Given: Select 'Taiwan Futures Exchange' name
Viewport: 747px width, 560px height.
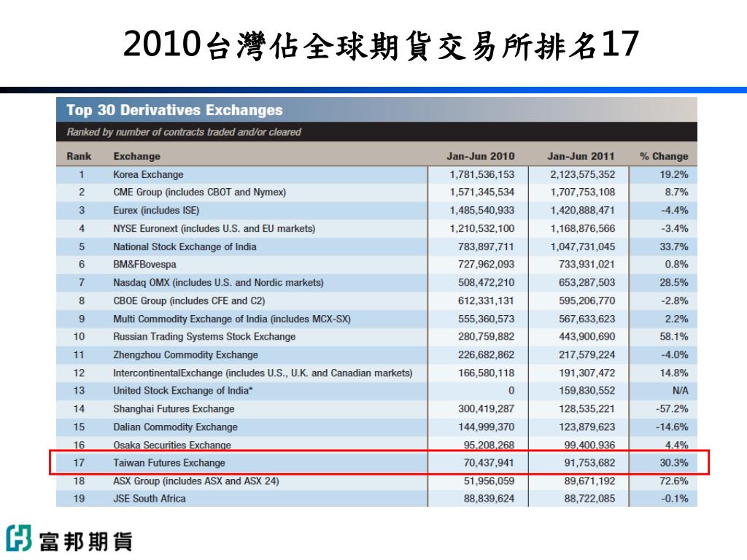Looking at the screenshot, I should [169, 462].
